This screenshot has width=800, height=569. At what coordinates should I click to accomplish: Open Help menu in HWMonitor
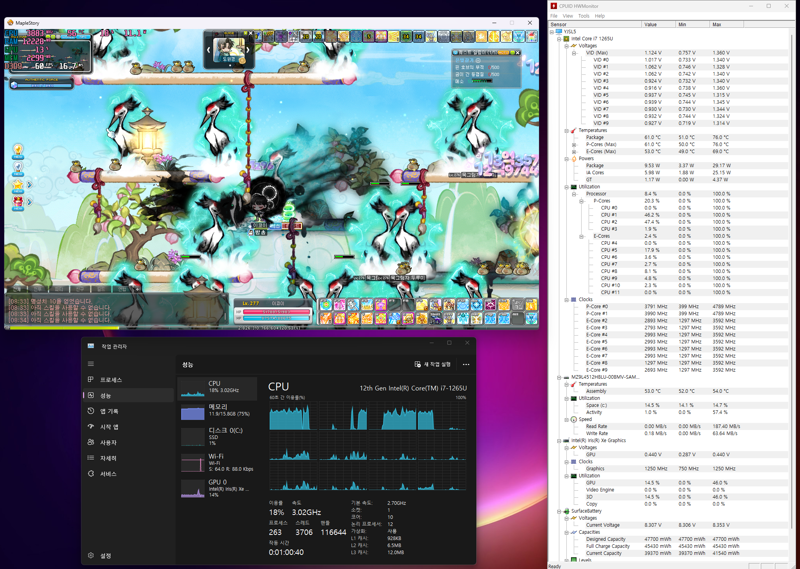tap(599, 16)
